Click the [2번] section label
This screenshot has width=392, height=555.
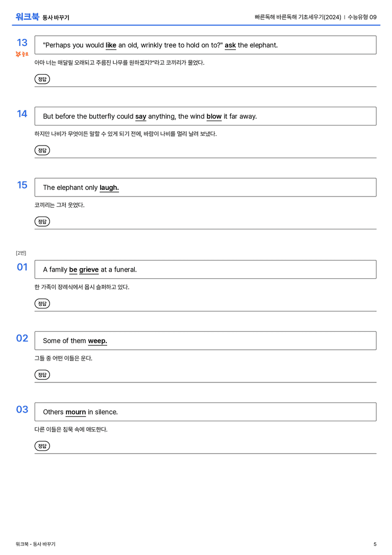[x=21, y=253]
